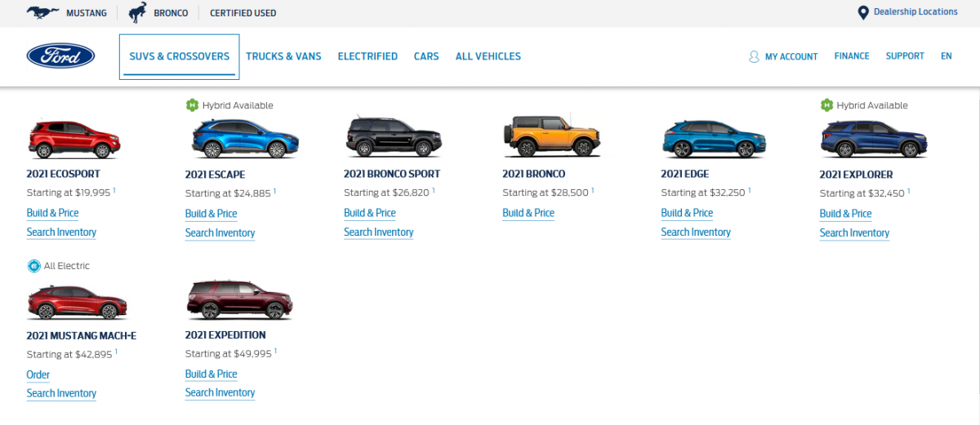Click the green Hybrid Available icon above Escape
Image resolution: width=980 pixels, height=425 pixels.
[192, 105]
